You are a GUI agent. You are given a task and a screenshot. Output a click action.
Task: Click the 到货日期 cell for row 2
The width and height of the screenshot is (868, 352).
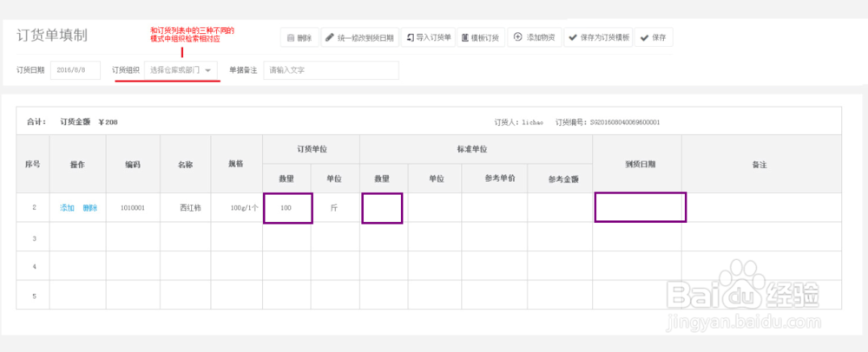click(x=640, y=208)
